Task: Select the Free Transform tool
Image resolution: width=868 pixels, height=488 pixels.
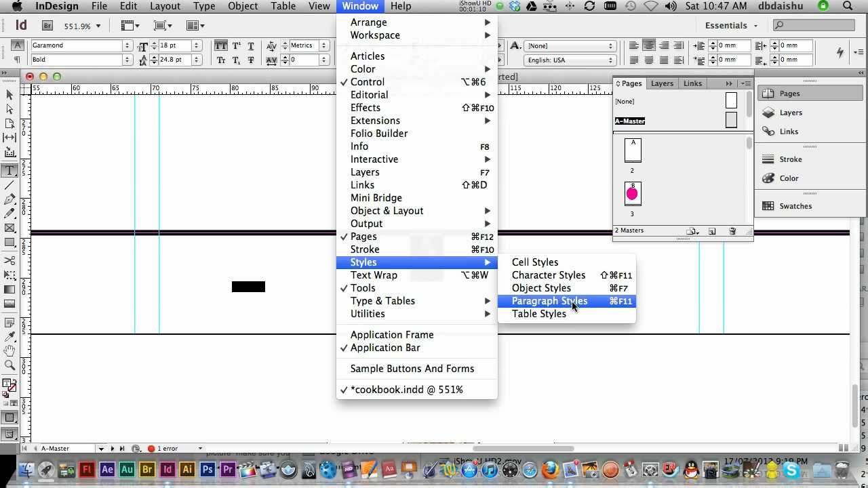Action: (x=9, y=274)
